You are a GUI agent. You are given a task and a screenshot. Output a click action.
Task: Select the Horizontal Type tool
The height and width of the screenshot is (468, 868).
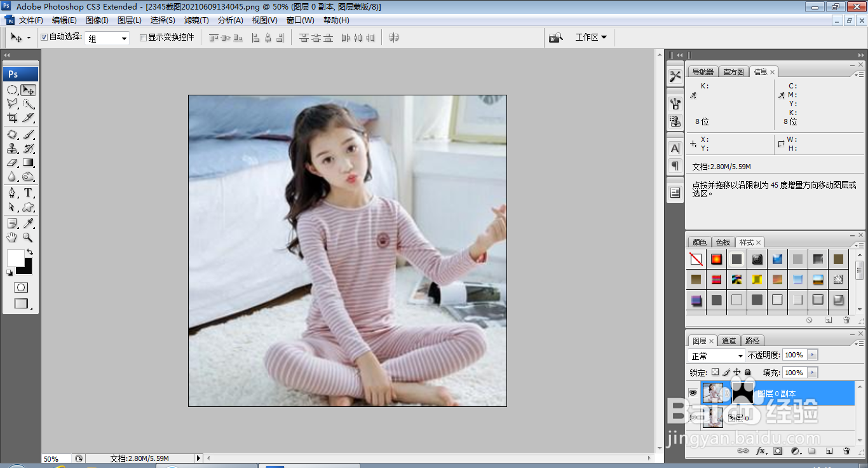pos(28,193)
